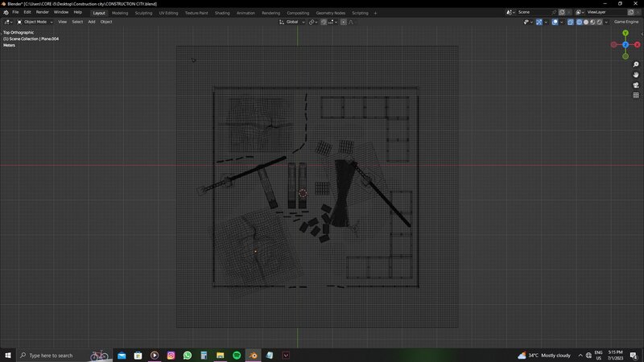Click the add workspace plus icon
This screenshot has width=644, height=362.
pyautogui.click(x=375, y=13)
